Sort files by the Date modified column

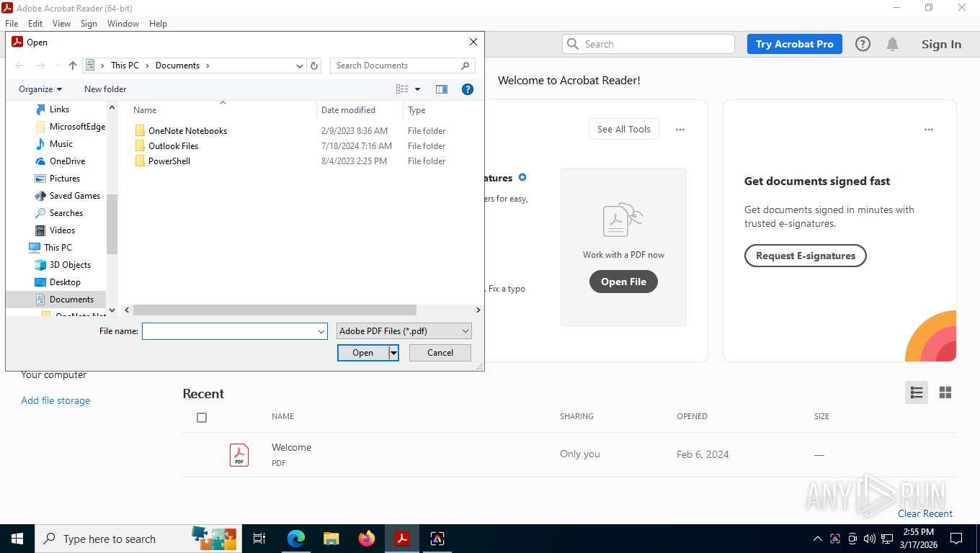(x=348, y=110)
